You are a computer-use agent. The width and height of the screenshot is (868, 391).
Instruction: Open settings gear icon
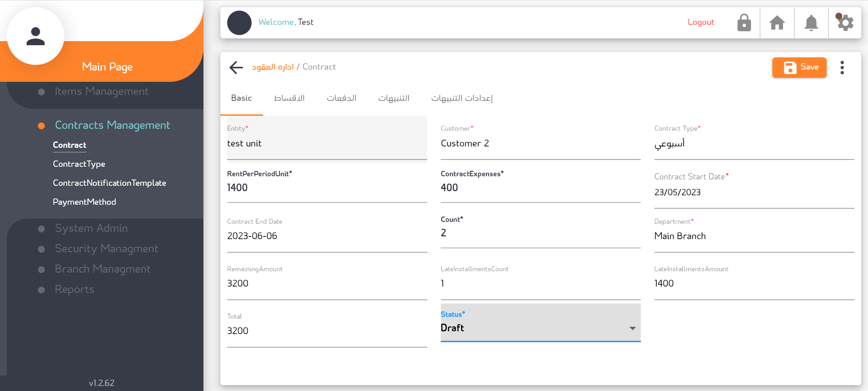(844, 23)
